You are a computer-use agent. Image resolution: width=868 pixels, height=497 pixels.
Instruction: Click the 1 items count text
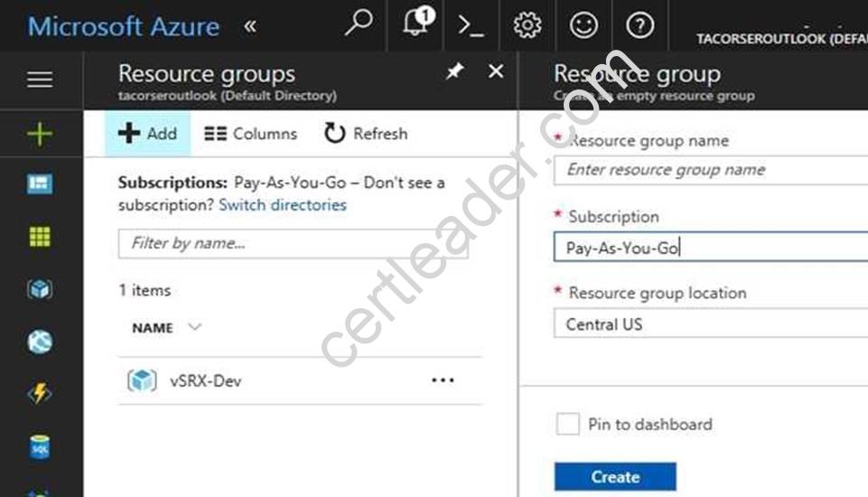click(x=145, y=290)
